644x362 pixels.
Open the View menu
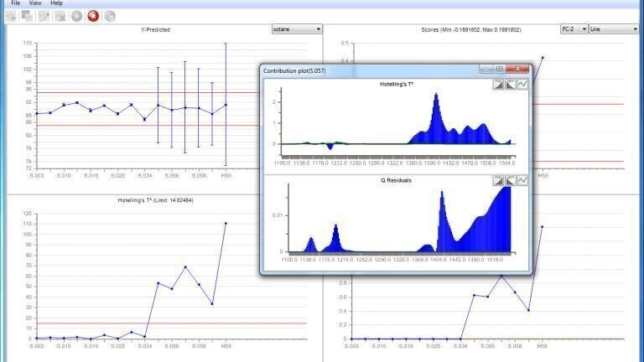click(35, 3)
